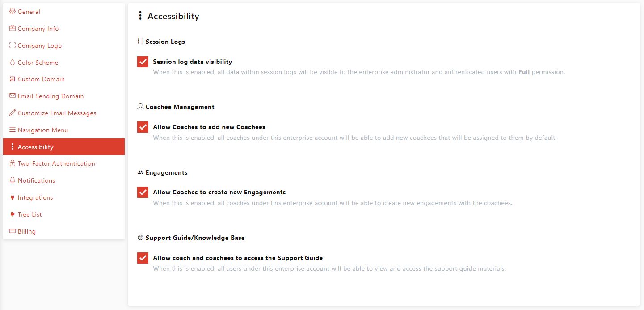Image resolution: width=644 pixels, height=310 pixels.
Task: Click the gear icon beside General
Action: (x=13, y=11)
